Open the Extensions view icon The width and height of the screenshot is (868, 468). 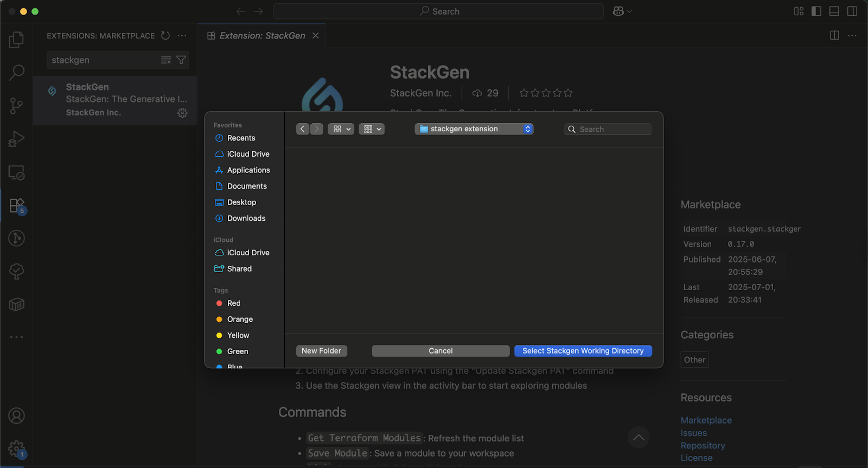pos(16,206)
